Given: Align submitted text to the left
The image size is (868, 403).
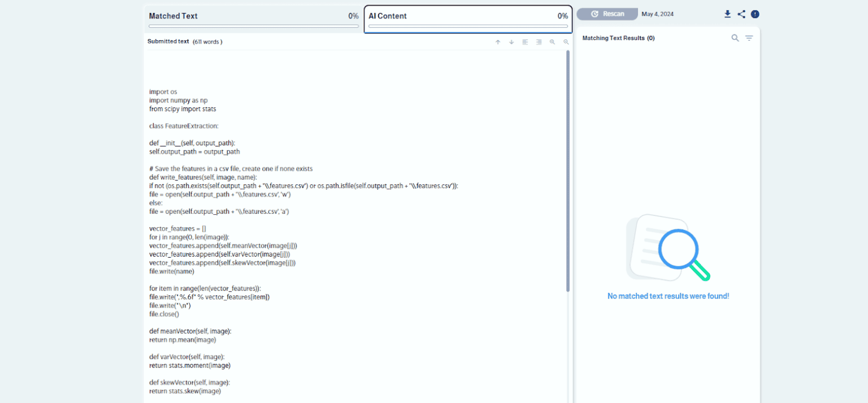Looking at the screenshot, I should [525, 42].
